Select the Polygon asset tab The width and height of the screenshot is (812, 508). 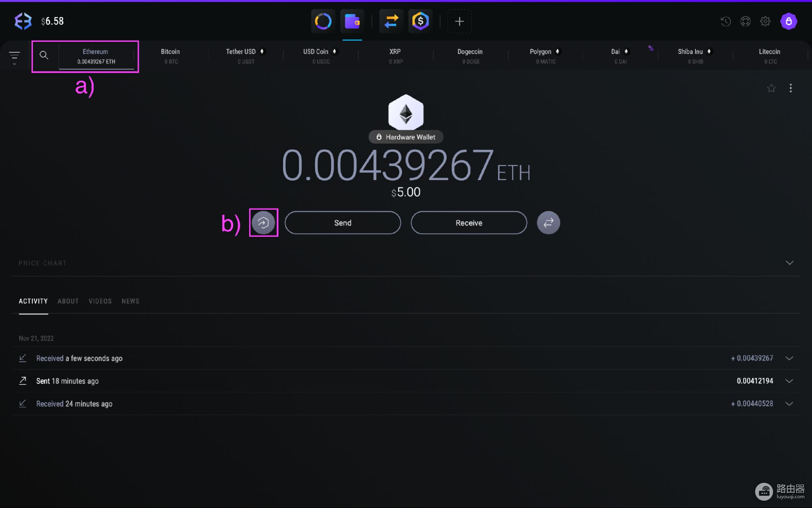click(545, 56)
